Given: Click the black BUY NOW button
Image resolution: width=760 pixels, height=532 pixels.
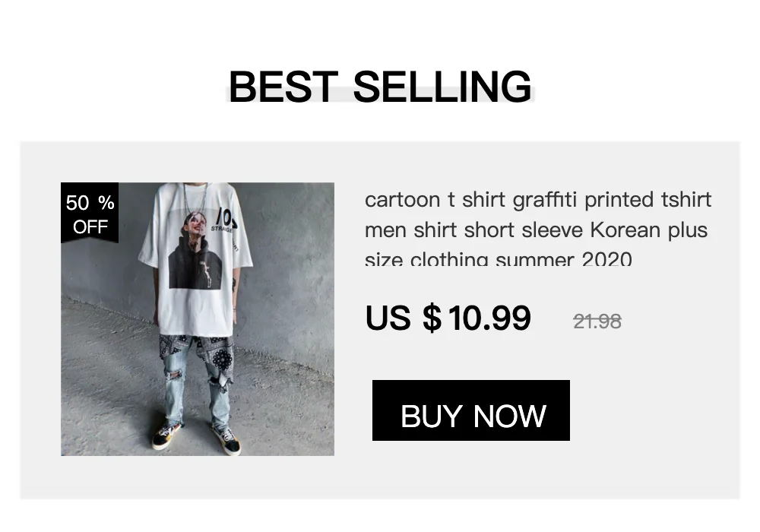Looking at the screenshot, I should tap(470, 410).
